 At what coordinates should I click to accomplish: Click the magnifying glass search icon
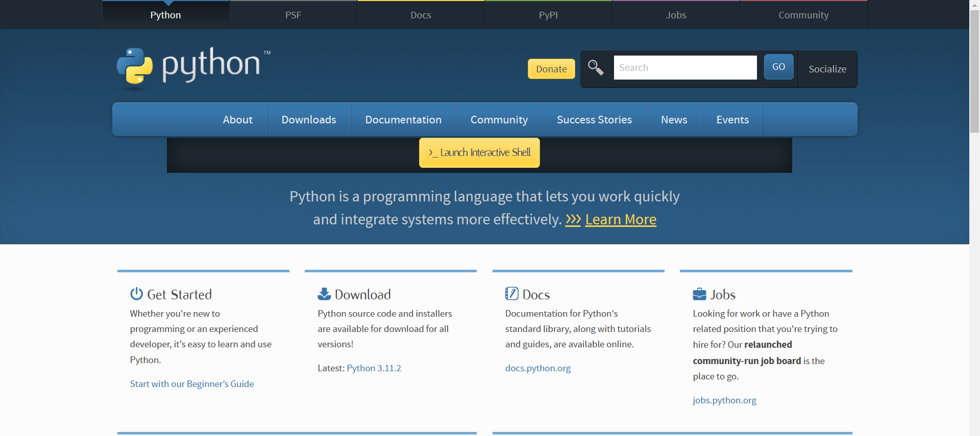596,67
